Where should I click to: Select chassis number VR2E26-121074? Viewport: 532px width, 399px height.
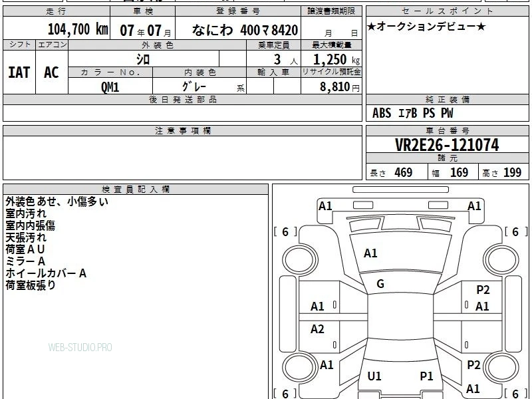coord(447,145)
